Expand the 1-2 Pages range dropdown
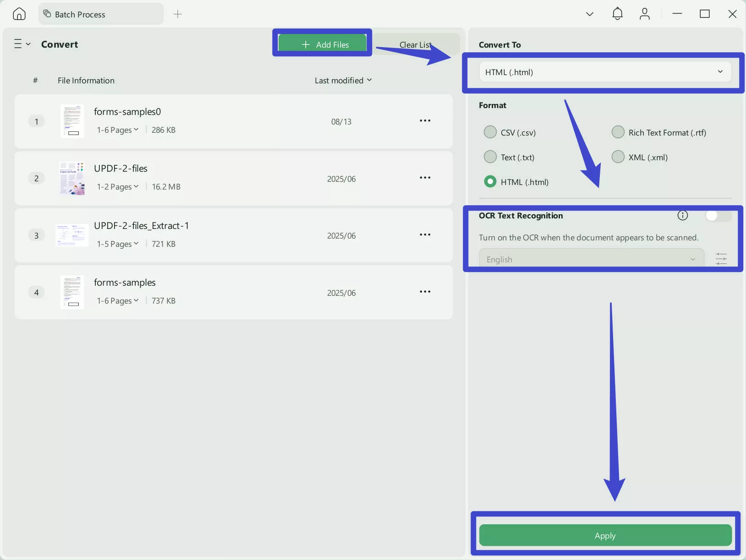 [118, 187]
